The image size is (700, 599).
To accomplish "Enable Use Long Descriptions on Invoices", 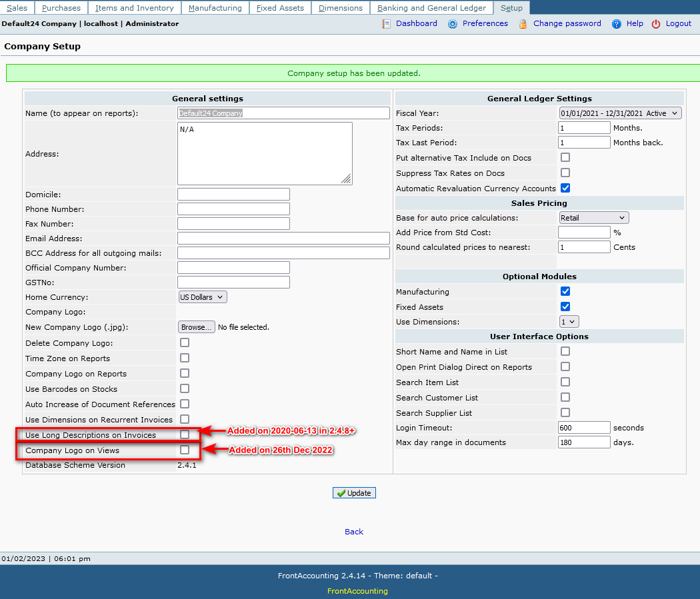I will click(x=185, y=434).
